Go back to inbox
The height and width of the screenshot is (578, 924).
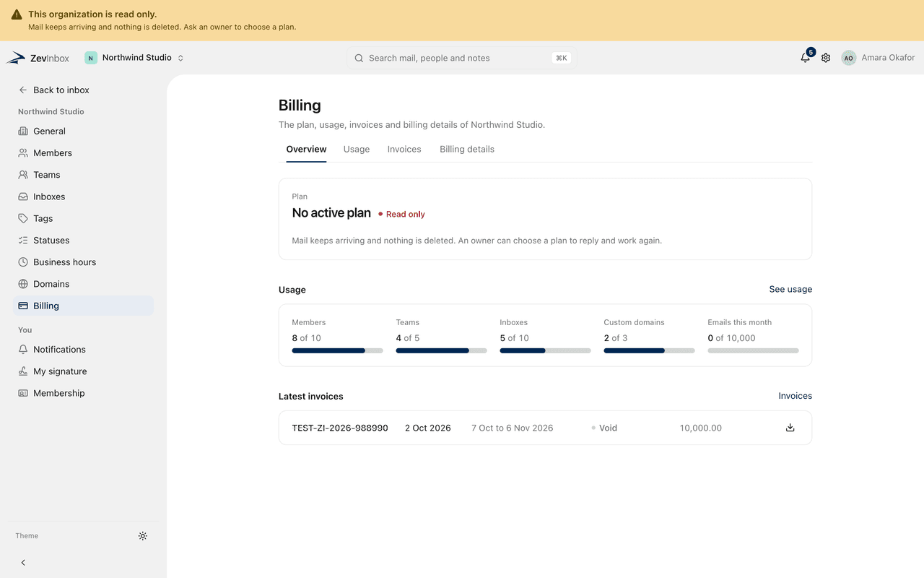pos(54,90)
